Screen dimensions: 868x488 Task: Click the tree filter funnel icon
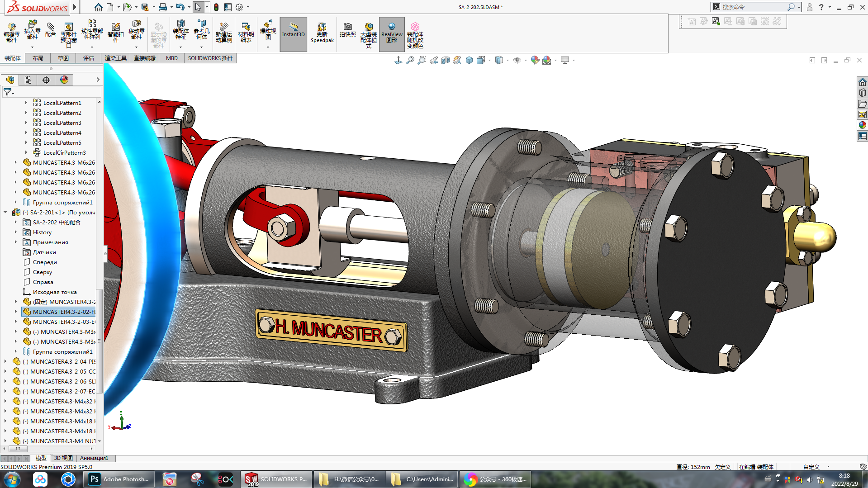coord(8,92)
